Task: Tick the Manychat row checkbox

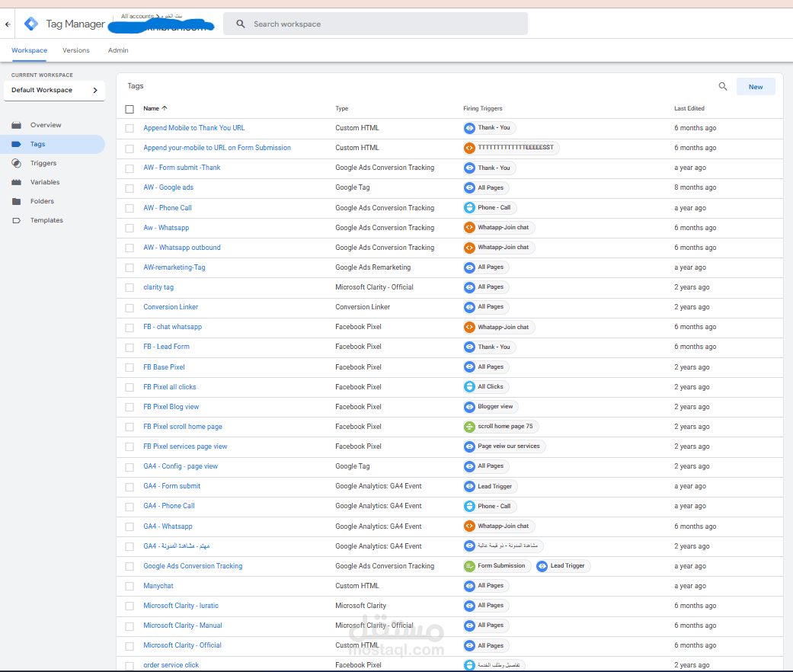Action: click(130, 586)
